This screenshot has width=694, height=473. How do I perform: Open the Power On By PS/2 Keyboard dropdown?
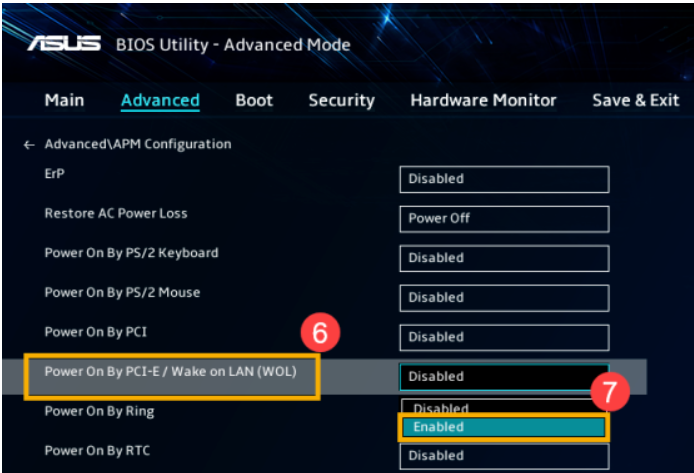[x=504, y=258]
